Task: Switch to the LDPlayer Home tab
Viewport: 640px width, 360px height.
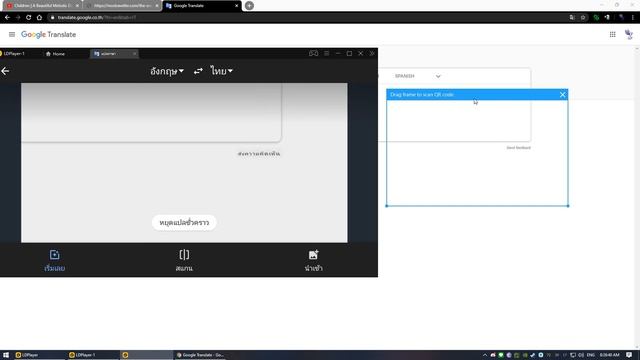Action: coord(56,54)
